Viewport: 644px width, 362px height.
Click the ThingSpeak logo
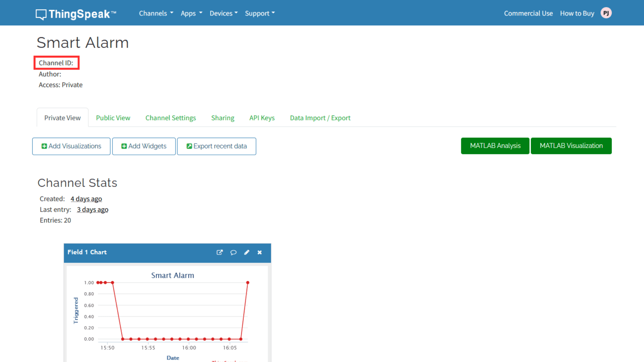pos(76,14)
